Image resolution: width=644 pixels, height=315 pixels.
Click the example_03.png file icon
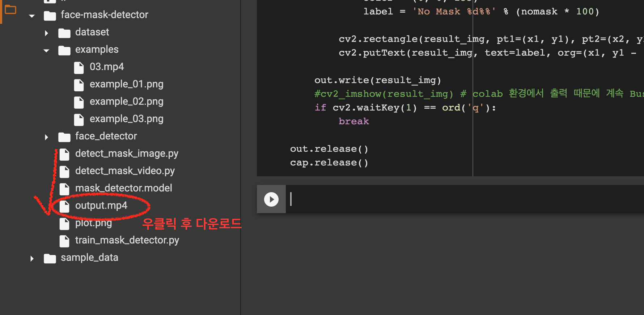[x=79, y=120]
